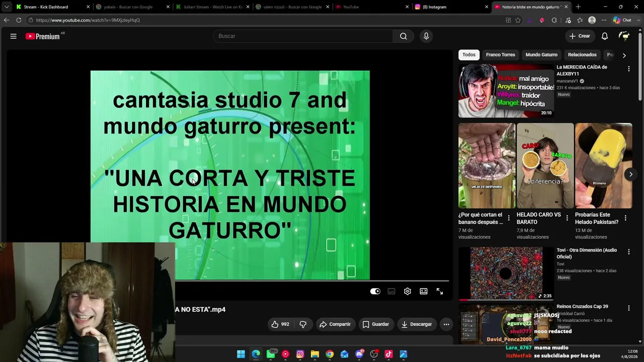Open options for Helado Pakistaní short
The image size is (644, 362).
click(x=625, y=218)
